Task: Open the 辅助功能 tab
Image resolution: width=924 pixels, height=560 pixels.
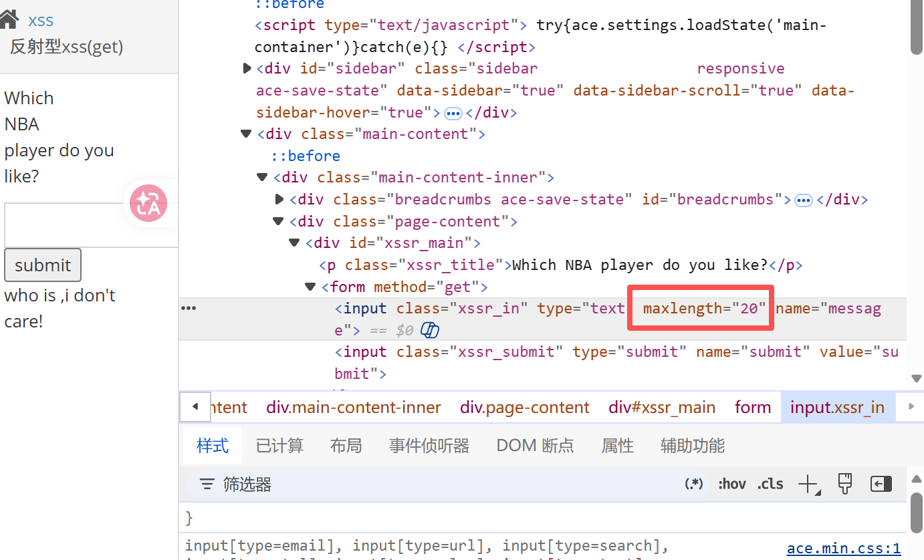Action: tap(693, 446)
